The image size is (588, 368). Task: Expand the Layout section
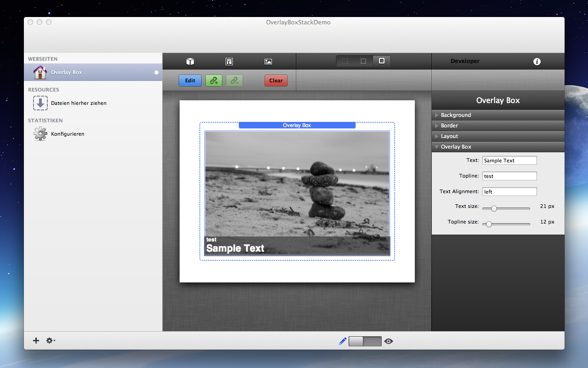498,136
